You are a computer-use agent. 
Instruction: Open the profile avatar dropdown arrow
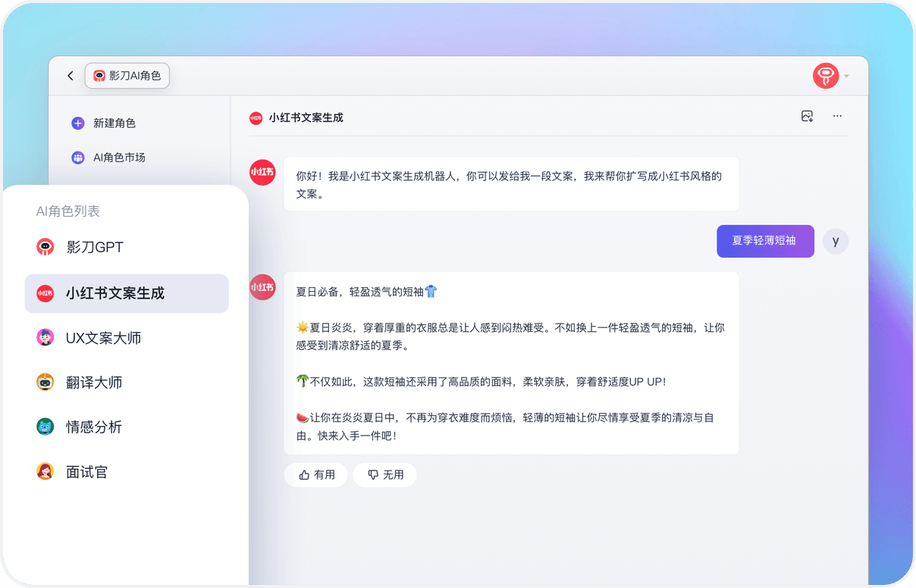tap(846, 77)
